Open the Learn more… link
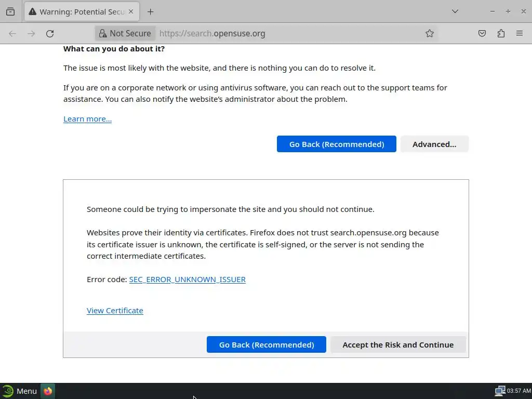532x399 pixels. click(87, 119)
